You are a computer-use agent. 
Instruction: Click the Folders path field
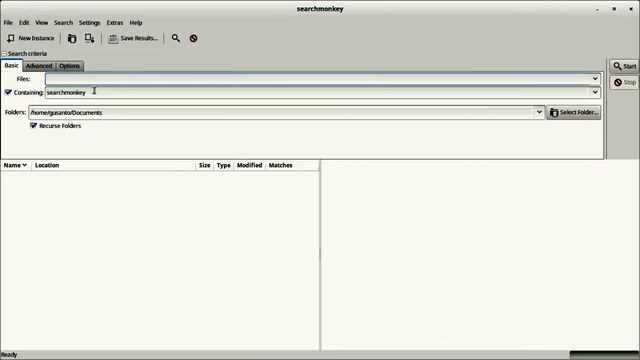(x=281, y=112)
